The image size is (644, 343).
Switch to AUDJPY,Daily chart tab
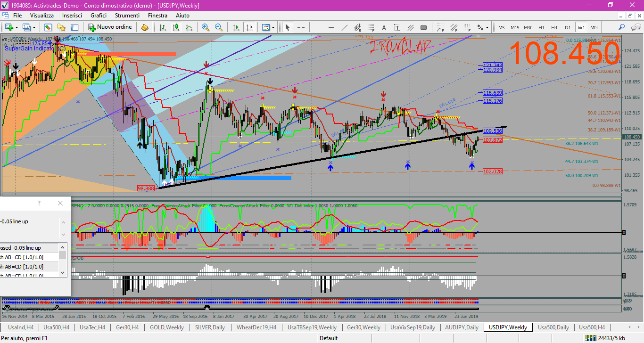tap(462, 327)
